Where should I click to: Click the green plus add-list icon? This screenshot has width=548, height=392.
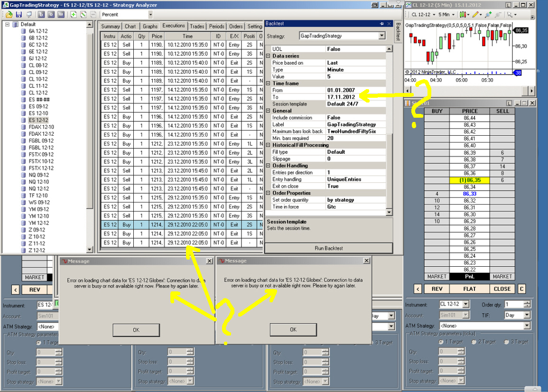pos(74,15)
